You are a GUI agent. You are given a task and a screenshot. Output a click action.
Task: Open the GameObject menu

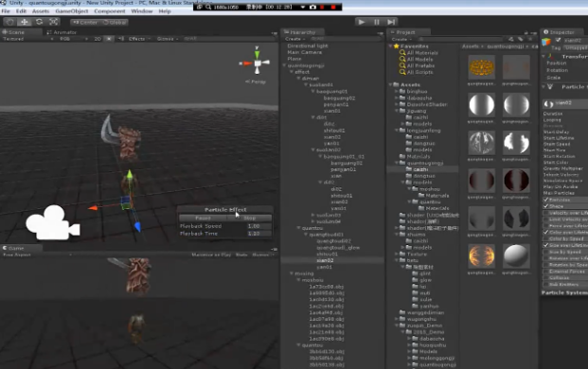pyautogui.click(x=72, y=11)
